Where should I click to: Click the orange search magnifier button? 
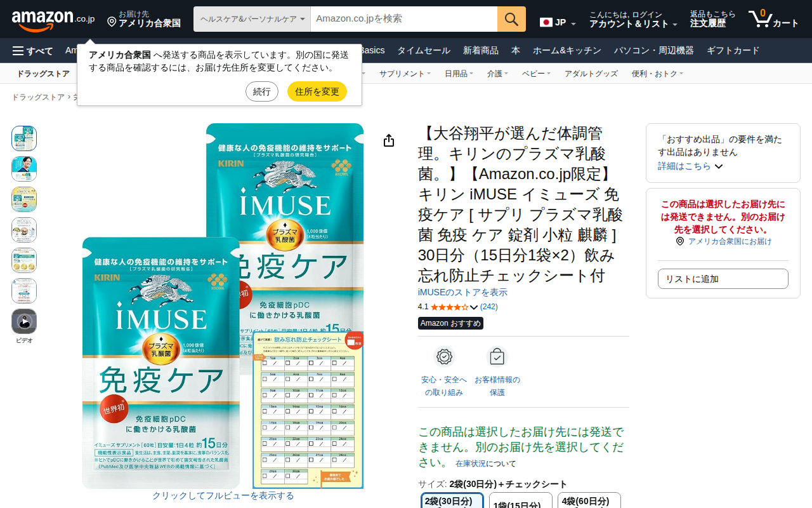click(x=511, y=19)
